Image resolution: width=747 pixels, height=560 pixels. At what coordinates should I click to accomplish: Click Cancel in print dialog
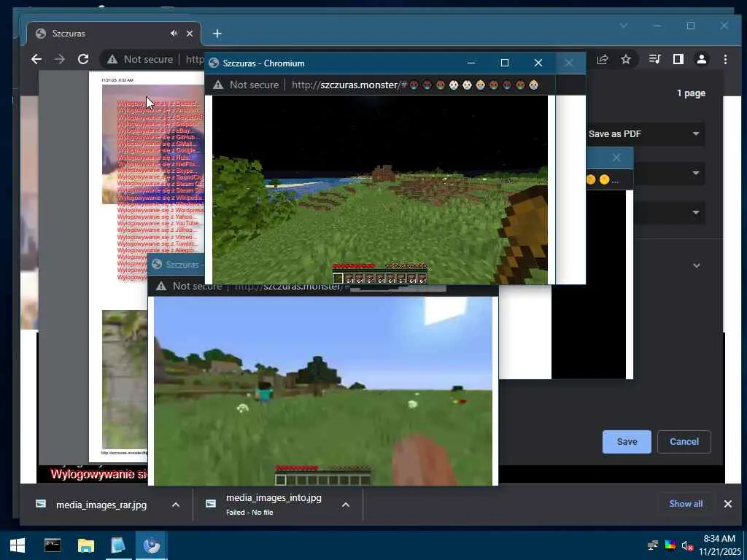(684, 442)
